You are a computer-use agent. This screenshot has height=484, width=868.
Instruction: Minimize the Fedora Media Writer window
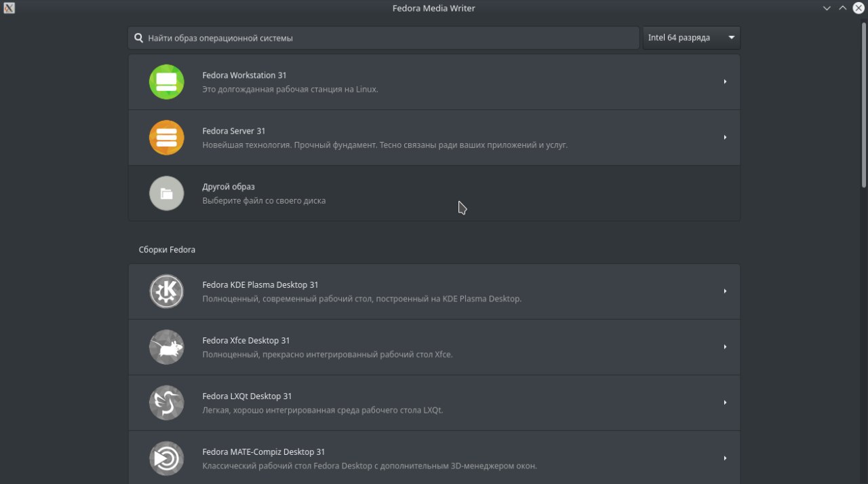827,8
